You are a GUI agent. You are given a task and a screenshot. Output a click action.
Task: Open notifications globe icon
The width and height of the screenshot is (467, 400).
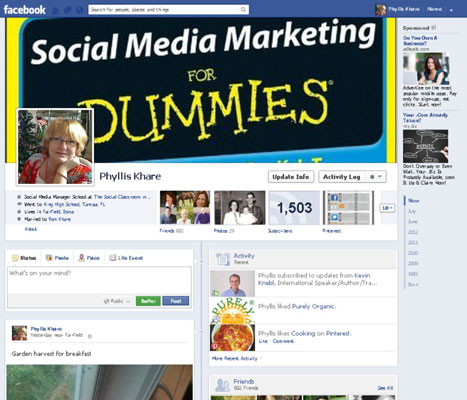tap(79, 10)
